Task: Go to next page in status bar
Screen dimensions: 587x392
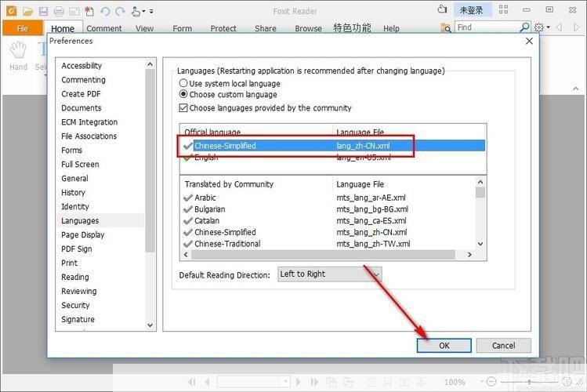Action: (x=299, y=382)
